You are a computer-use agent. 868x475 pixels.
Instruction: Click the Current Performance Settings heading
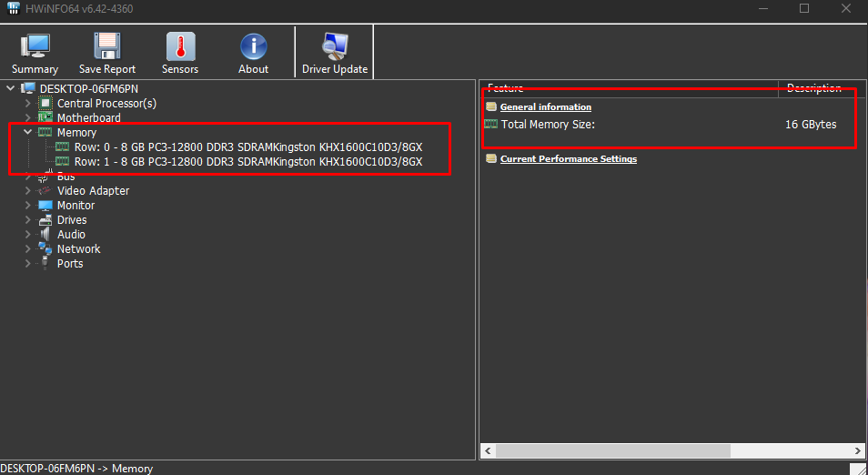pos(569,159)
